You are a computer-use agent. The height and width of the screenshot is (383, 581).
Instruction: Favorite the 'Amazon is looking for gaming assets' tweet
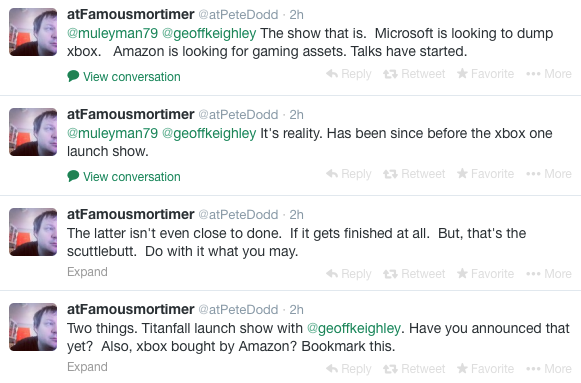coord(485,74)
